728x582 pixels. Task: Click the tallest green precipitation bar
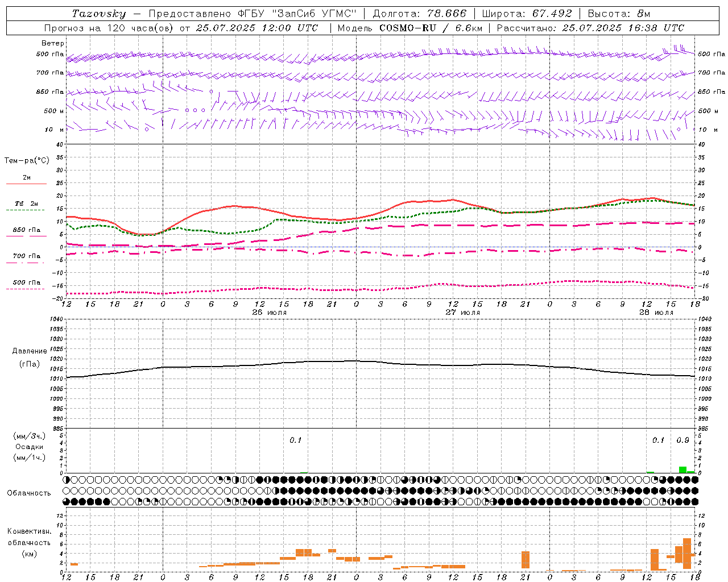682,469
